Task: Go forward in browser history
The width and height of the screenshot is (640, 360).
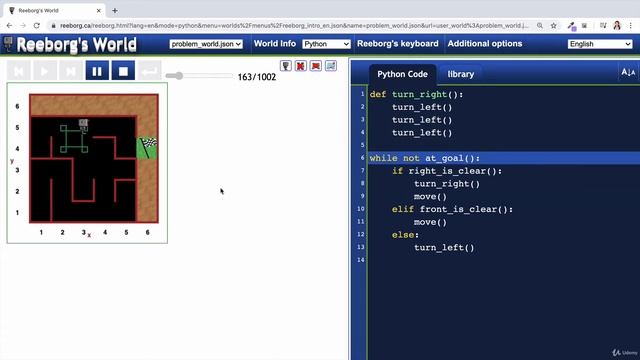Action: pos(23,25)
